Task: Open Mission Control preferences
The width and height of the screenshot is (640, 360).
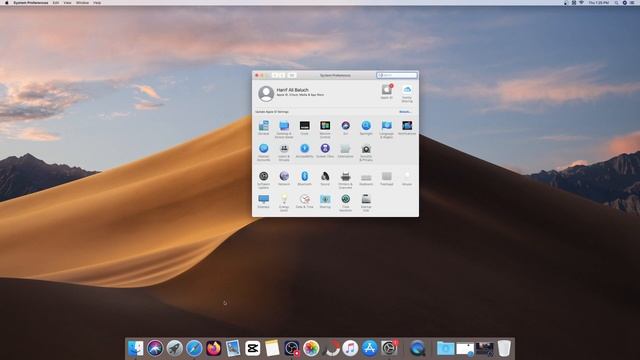Action: [x=325, y=129]
